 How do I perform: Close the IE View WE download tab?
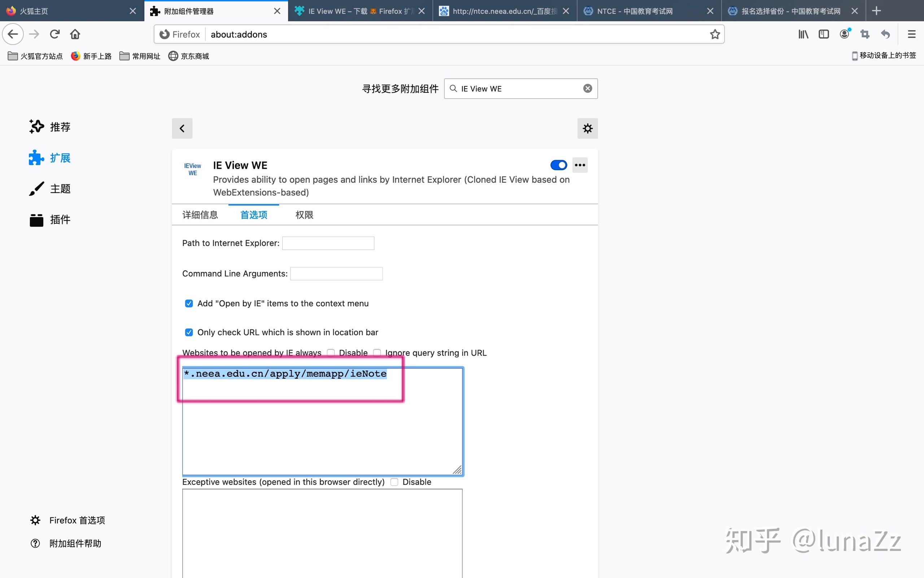[422, 11]
